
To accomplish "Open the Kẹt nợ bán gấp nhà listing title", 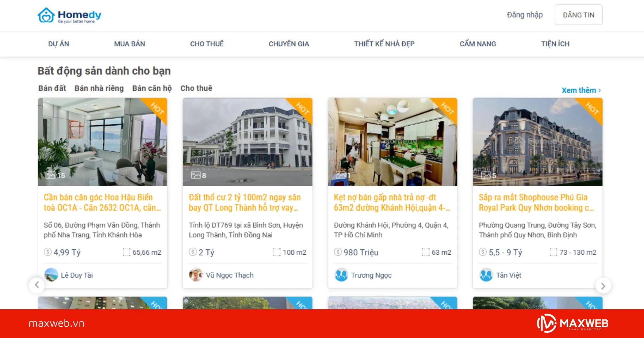I will (392, 203).
